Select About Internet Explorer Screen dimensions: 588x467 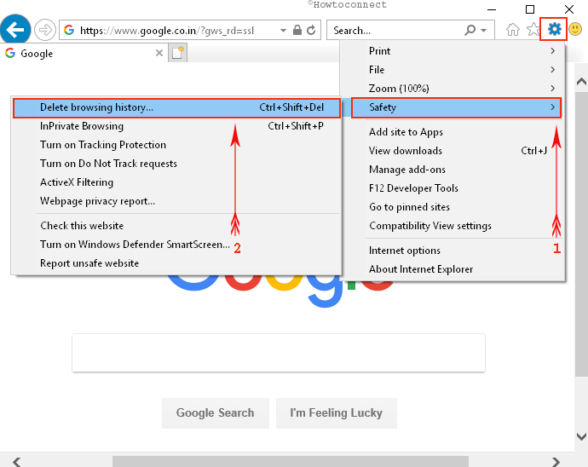(x=452, y=269)
